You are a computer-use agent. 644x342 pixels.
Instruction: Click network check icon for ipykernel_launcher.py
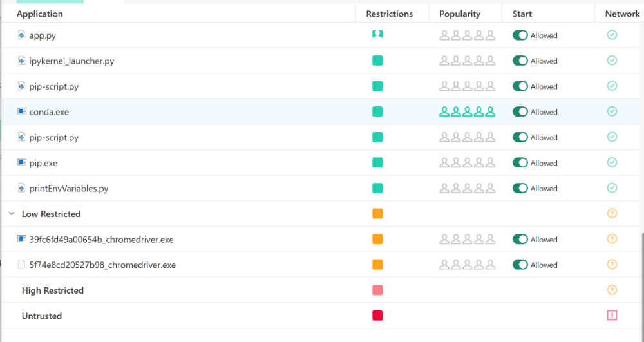612,61
